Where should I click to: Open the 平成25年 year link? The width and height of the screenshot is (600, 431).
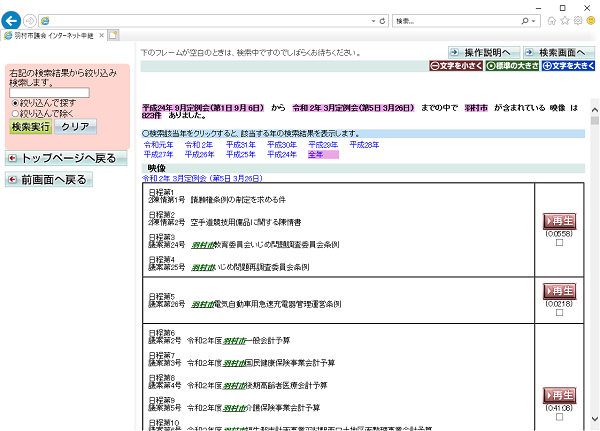240,154
